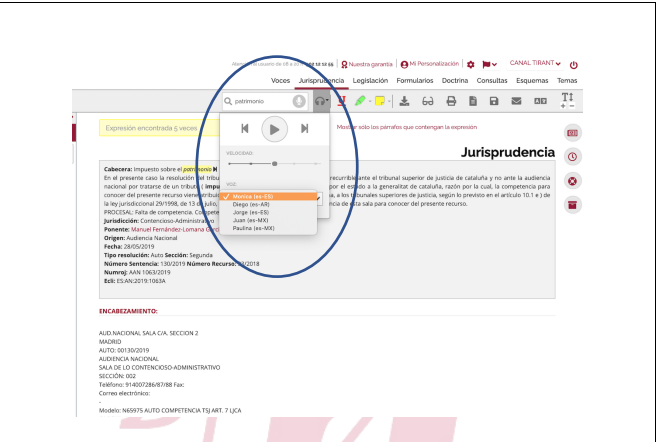
Task: Click the microphone voice search icon
Action: (299, 101)
